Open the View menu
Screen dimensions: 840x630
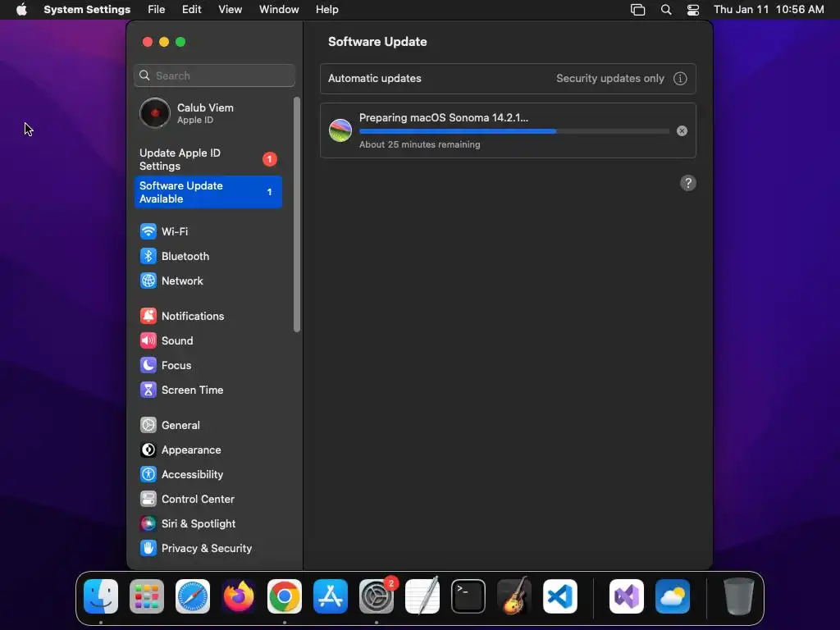[231, 10]
